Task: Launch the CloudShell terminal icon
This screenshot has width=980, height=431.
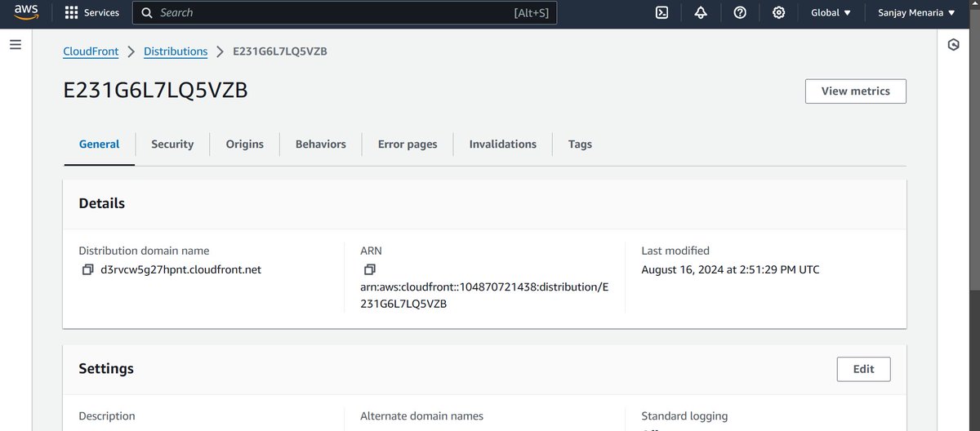Action: point(663,13)
